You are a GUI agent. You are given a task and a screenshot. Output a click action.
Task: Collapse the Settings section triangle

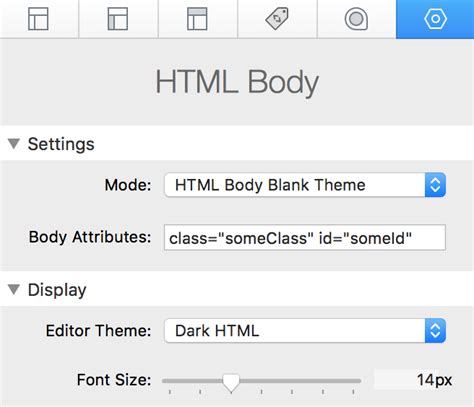(x=14, y=144)
